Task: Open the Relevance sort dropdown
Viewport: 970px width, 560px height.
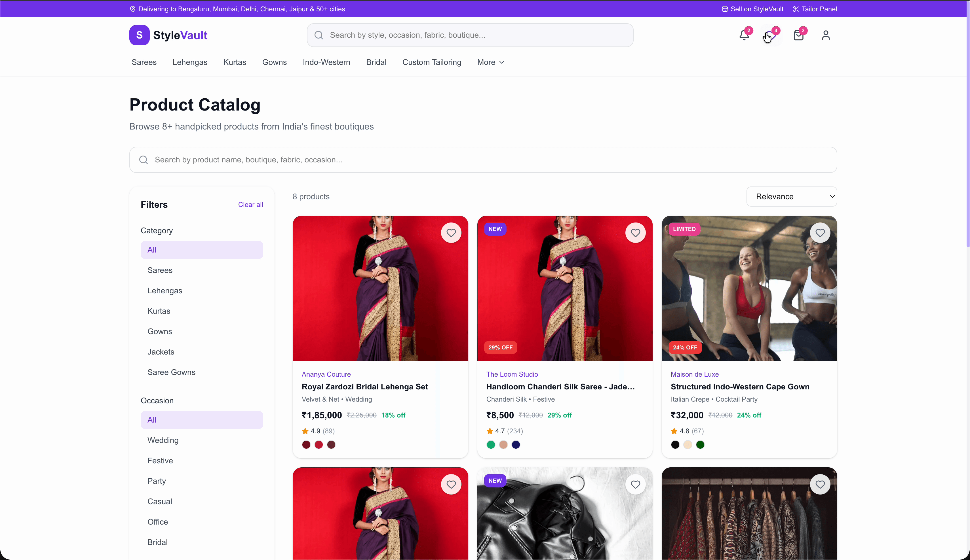Action: [x=791, y=197]
